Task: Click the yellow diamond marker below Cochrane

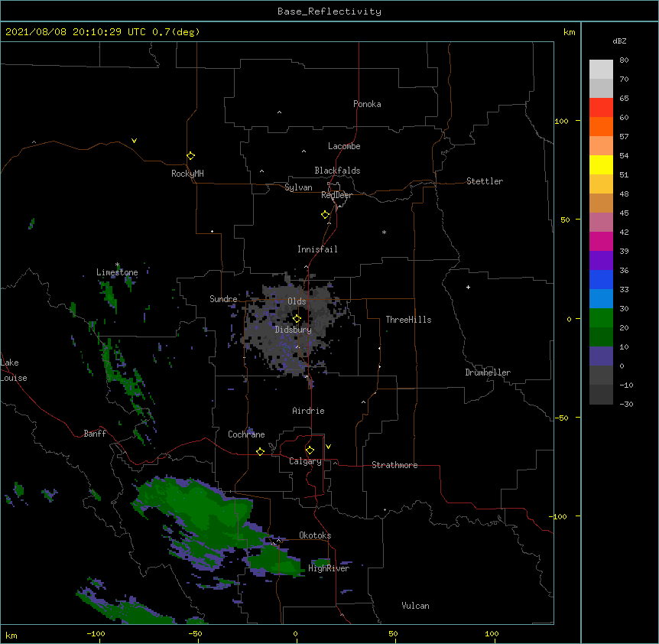Action: pyautogui.click(x=260, y=451)
